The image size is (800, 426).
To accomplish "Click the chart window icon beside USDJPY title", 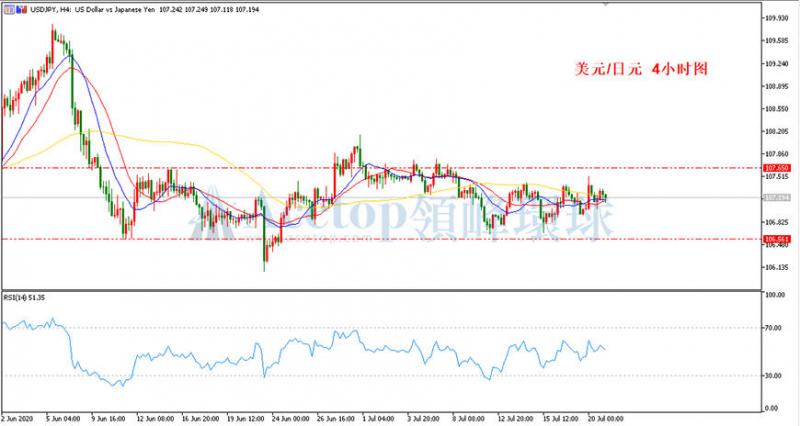I will pos(9,9).
